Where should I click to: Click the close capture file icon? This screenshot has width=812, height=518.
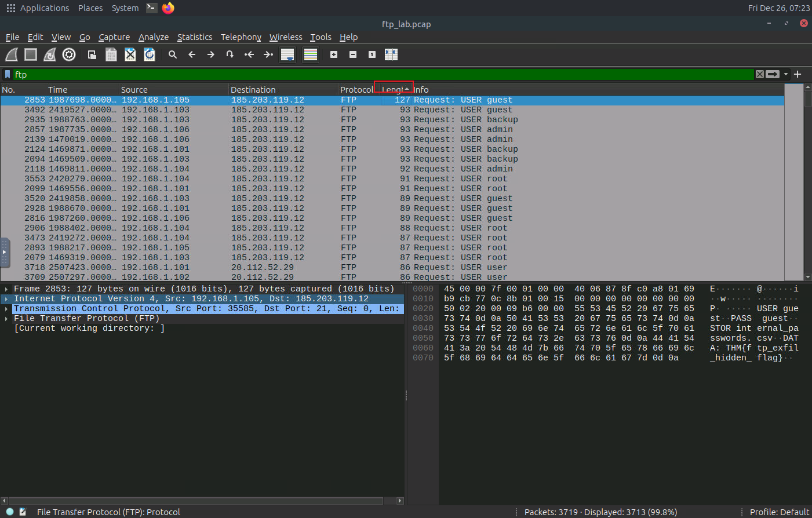click(x=130, y=54)
